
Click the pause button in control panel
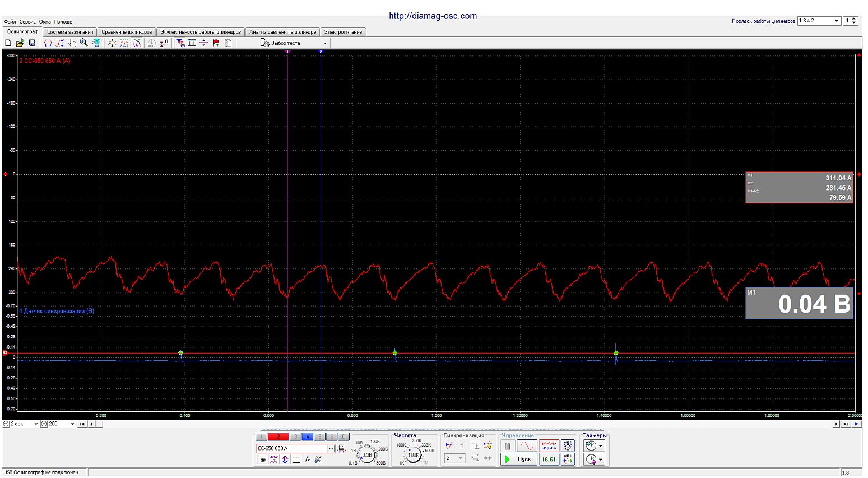point(508,447)
